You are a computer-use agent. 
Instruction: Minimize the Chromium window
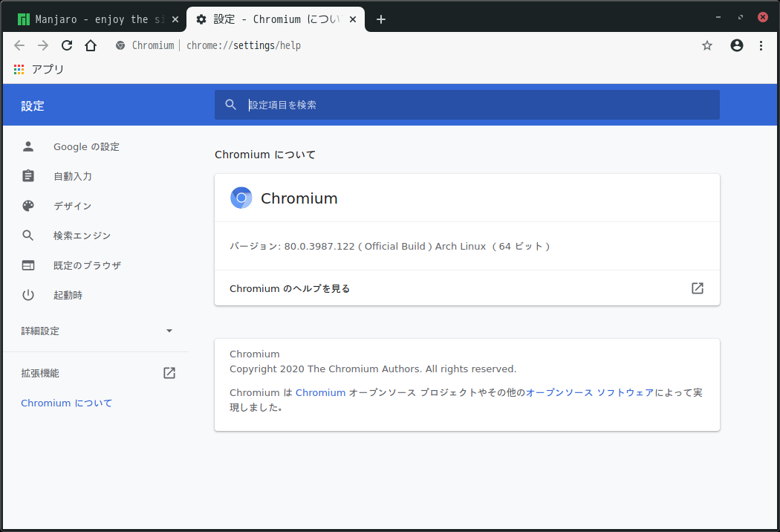click(718, 17)
